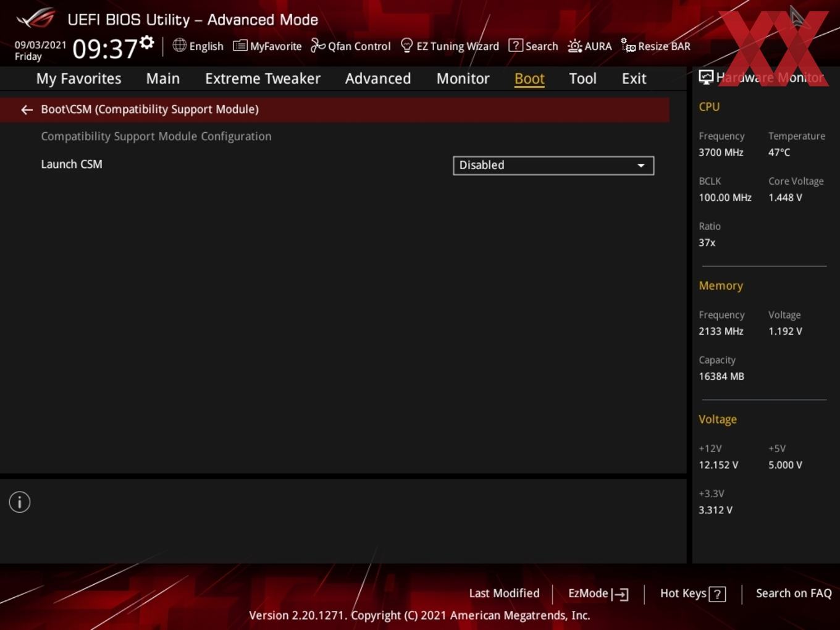Click the Resize BAR label
Viewport: 840px width, 630px height.
pos(664,46)
